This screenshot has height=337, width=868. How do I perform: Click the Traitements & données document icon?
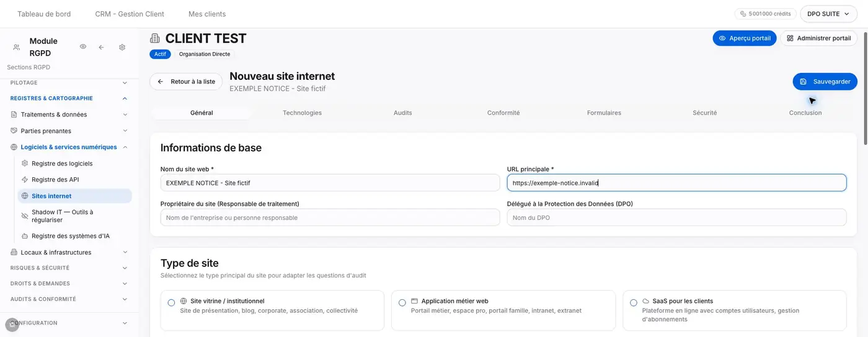tap(14, 115)
